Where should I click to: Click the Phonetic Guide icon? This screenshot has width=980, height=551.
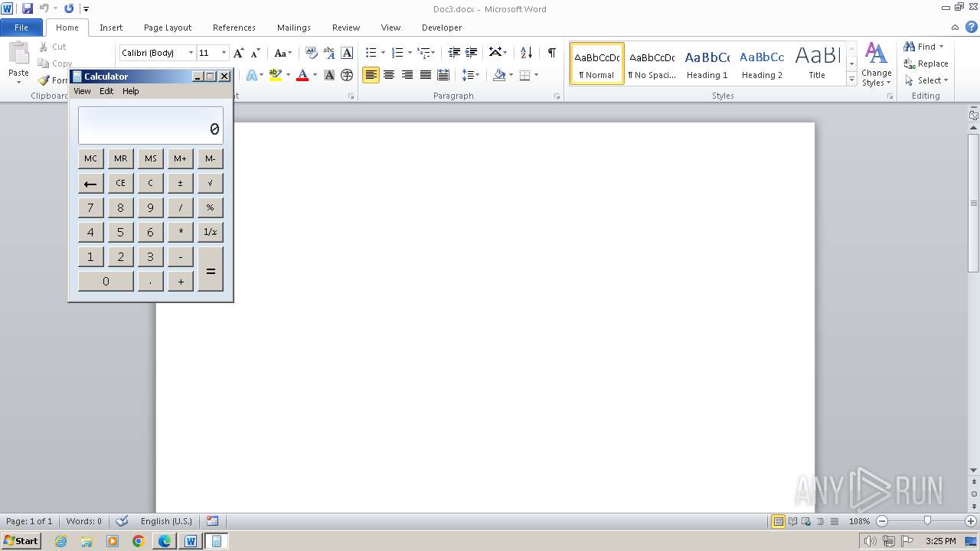tap(329, 53)
